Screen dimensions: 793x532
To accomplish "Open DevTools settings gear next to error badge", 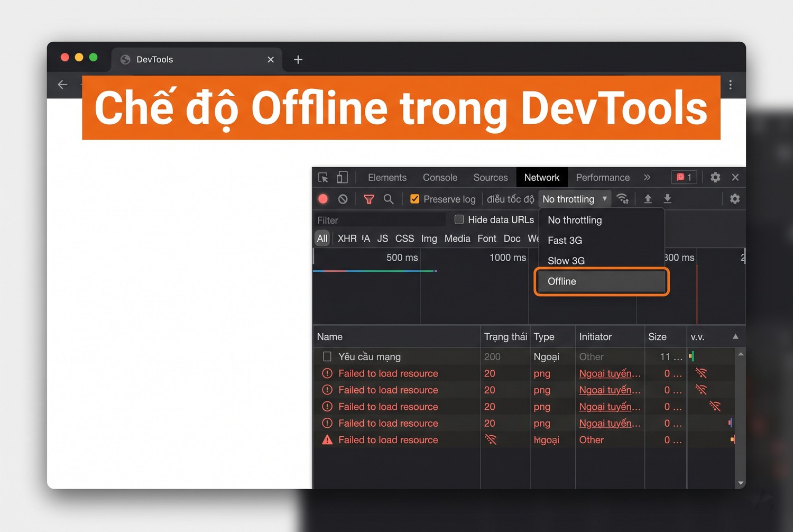I will (715, 177).
